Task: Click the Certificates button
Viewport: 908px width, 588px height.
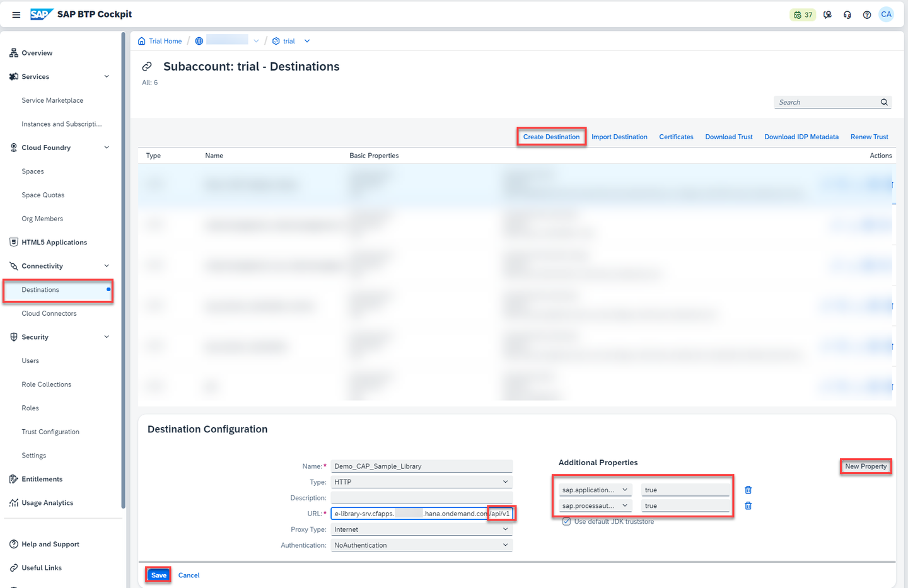Action: [x=676, y=137]
